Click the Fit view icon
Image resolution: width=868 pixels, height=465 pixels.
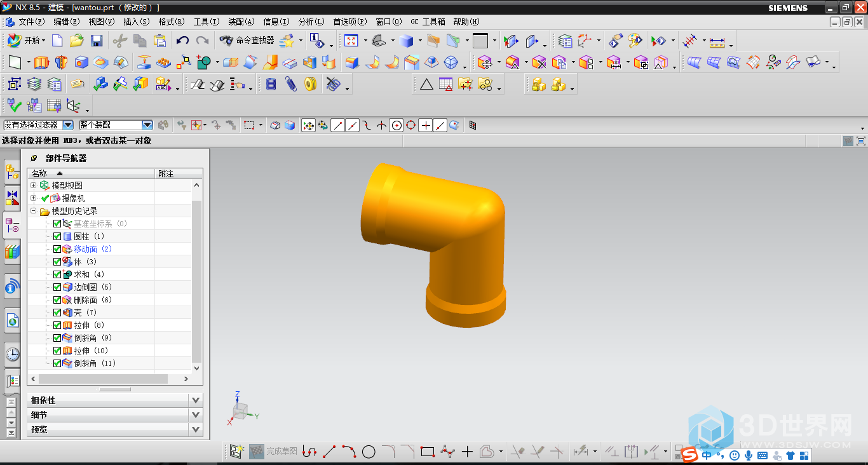tap(351, 41)
